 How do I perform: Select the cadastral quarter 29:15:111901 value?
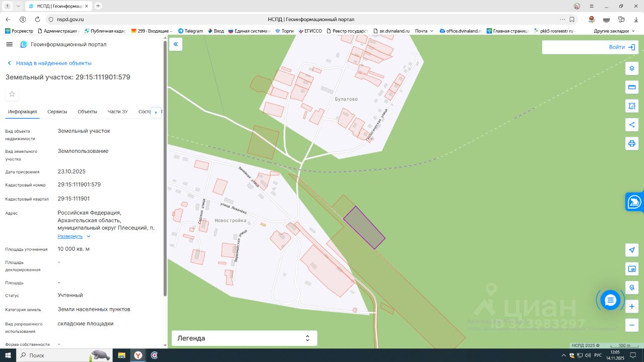tap(74, 199)
